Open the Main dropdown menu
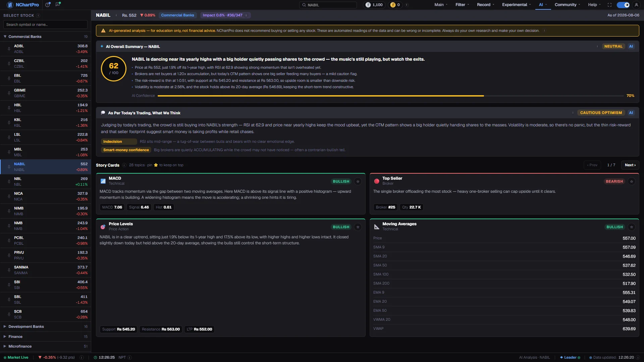The image size is (644, 362). (441, 5)
